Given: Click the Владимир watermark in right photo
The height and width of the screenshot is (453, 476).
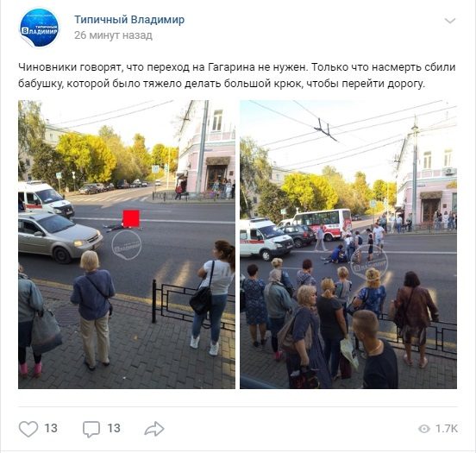Looking at the screenshot, I should point(369,262).
